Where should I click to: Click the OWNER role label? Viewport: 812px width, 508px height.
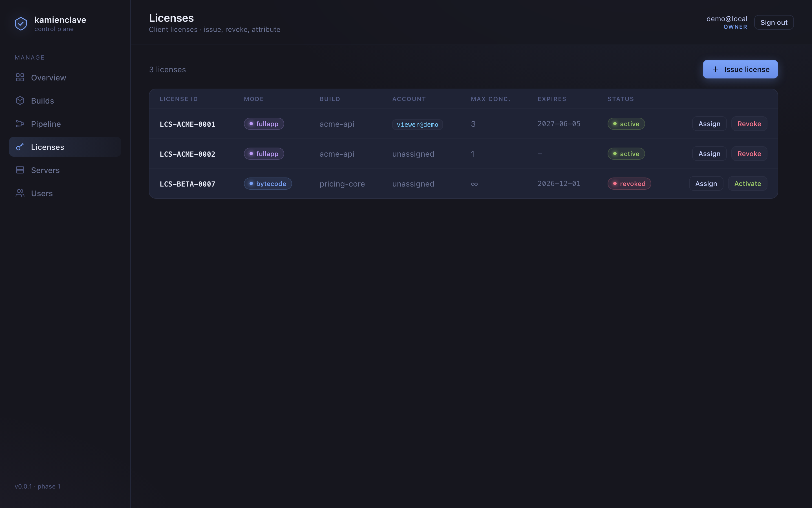click(x=735, y=27)
